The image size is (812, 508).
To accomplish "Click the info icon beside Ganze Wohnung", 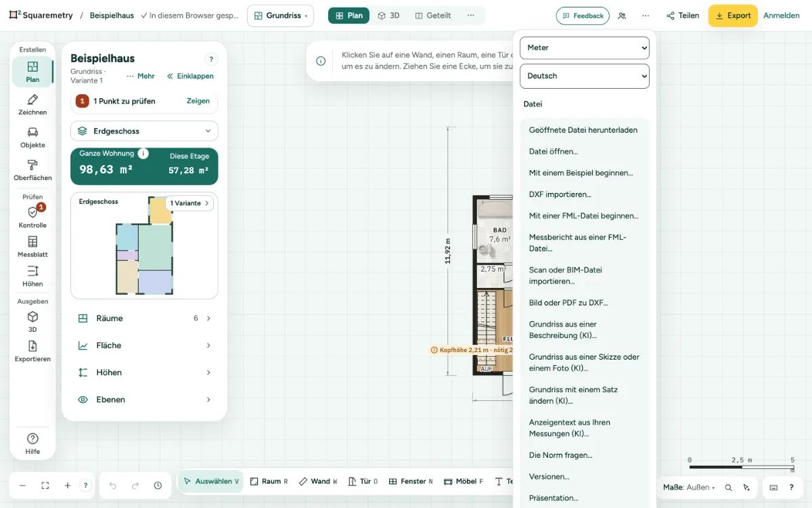I will pos(143,154).
